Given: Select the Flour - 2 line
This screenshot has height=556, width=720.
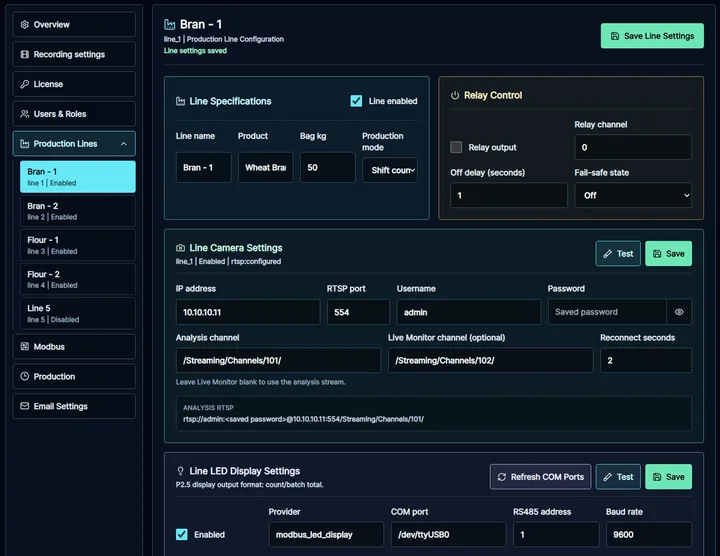Looking at the screenshot, I should 78,279.
